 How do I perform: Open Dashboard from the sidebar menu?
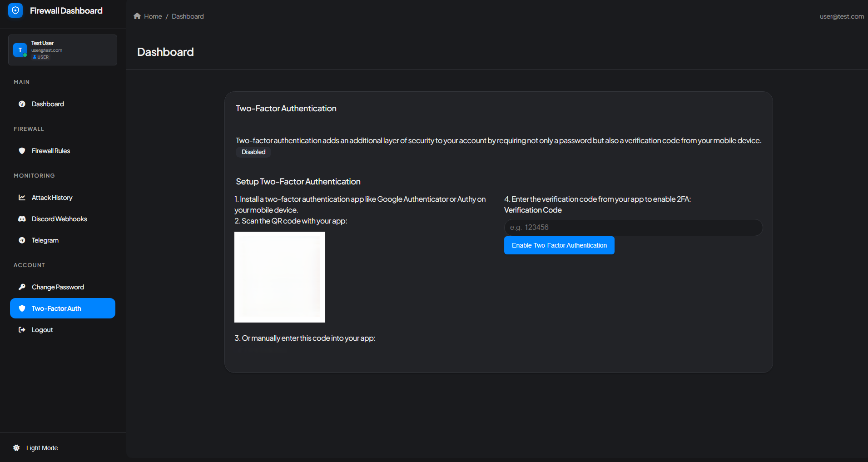tap(63, 104)
